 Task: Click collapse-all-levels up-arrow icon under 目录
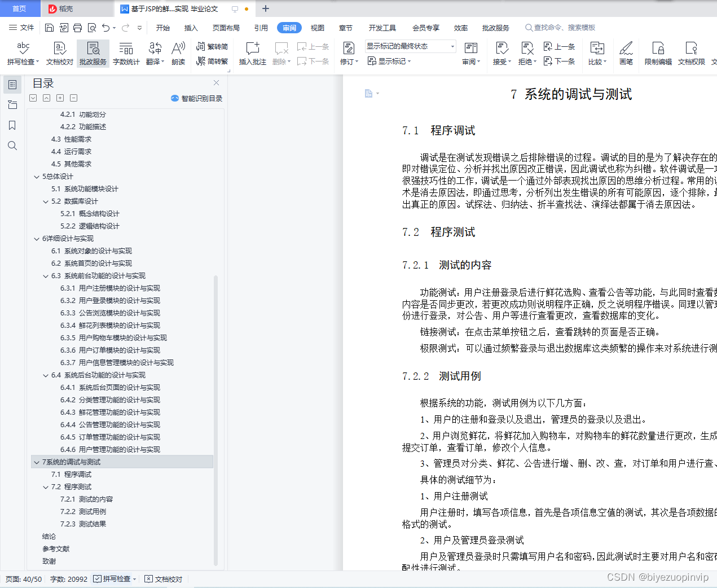(47, 98)
